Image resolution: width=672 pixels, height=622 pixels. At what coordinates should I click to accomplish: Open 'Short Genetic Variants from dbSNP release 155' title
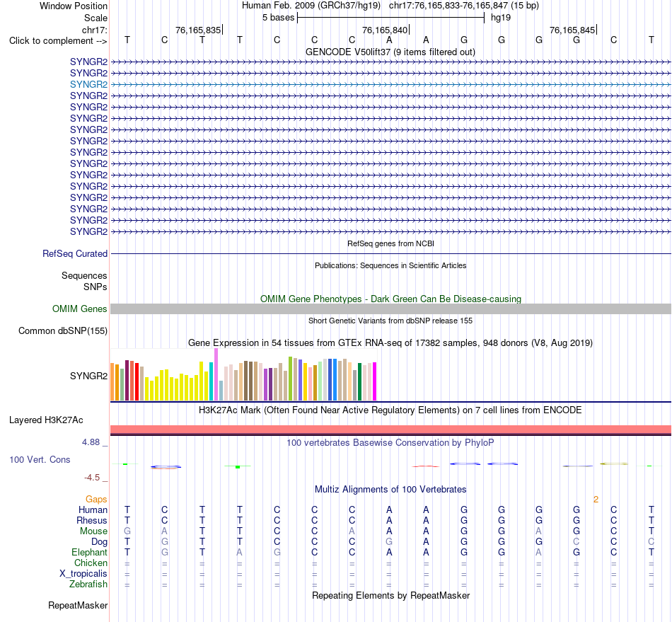[390, 321]
